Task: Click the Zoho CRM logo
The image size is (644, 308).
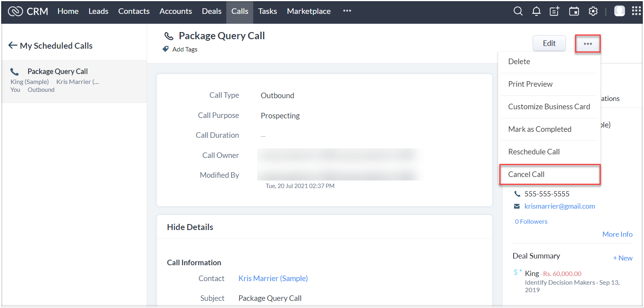Action: [16, 11]
